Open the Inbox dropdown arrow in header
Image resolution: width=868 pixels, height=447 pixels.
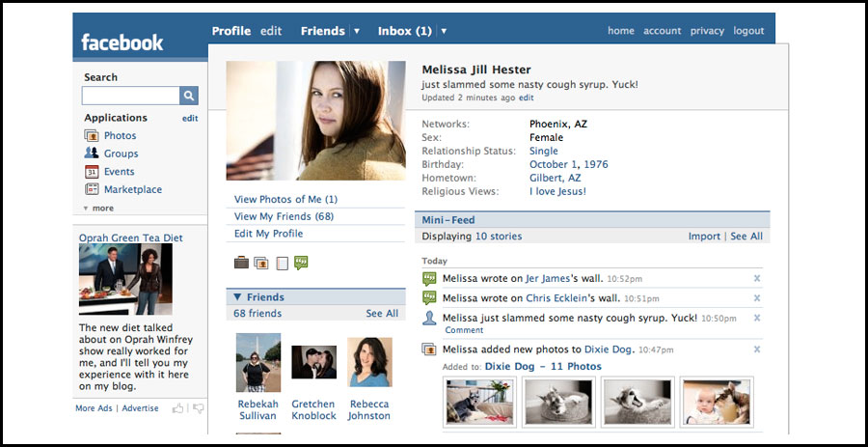(x=444, y=31)
